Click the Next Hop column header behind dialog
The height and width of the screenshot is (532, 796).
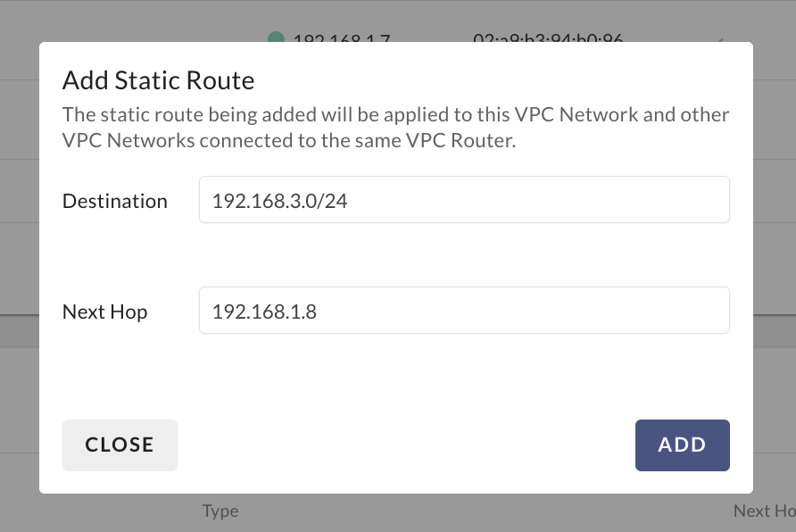point(763,511)
